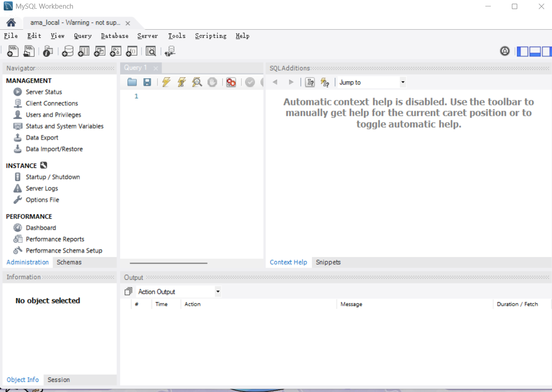Open Performance Reports

coord(55,239)
